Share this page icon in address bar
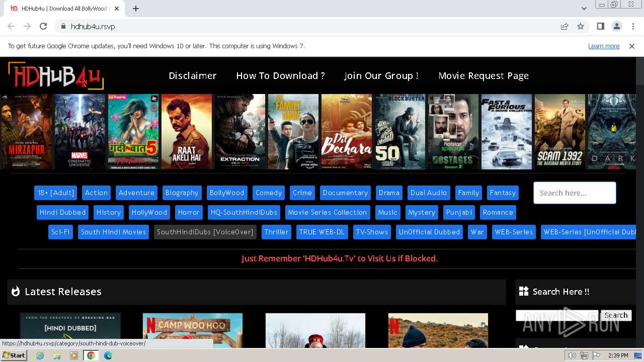This screenshot has width=644, height=362. [x=565, y=26]
